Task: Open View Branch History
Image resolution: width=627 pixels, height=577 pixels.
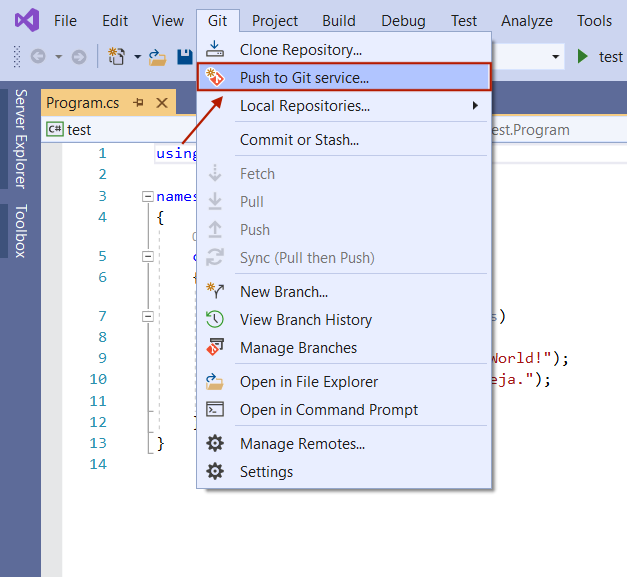Action: click(305, 320)
